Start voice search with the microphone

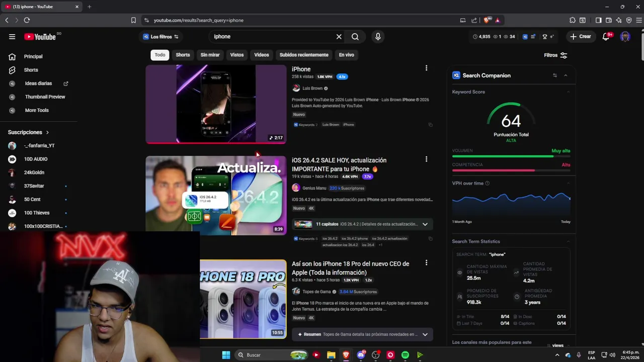[x=378, y=37]
